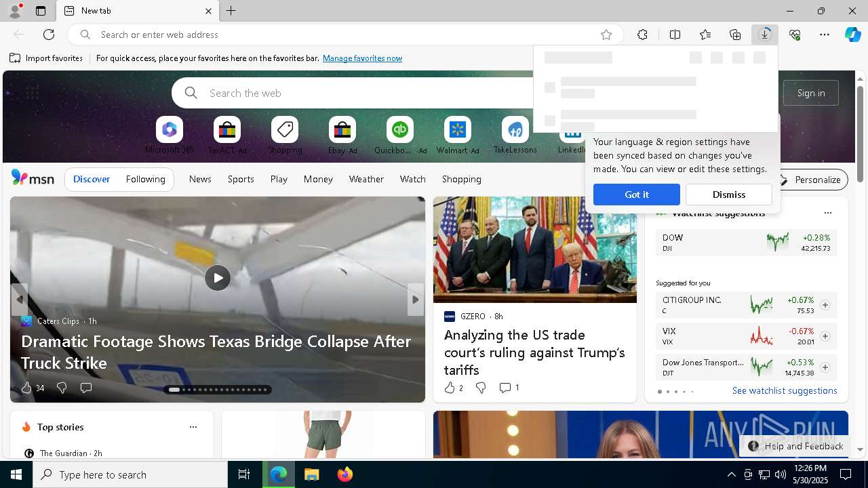Viewport: 868px width, 488px height.
Task: Open the Downloads toolbar icon
Action: tap(765, 35)
